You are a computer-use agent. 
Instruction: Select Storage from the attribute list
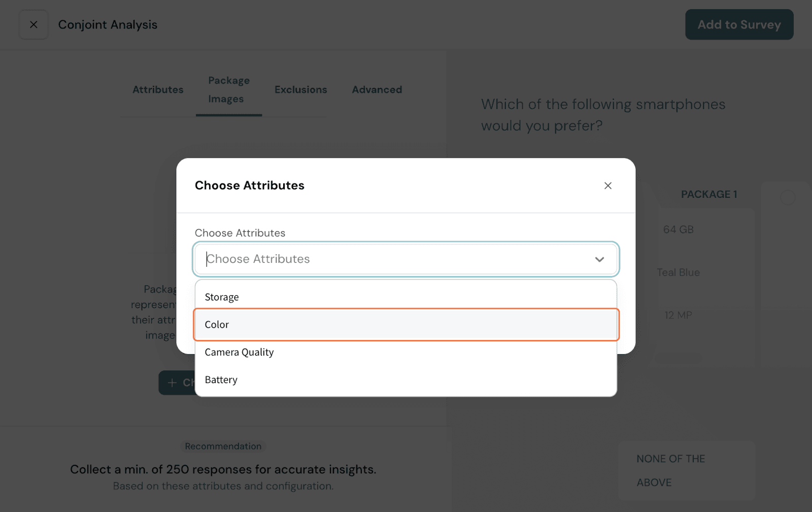click(222, 297)
